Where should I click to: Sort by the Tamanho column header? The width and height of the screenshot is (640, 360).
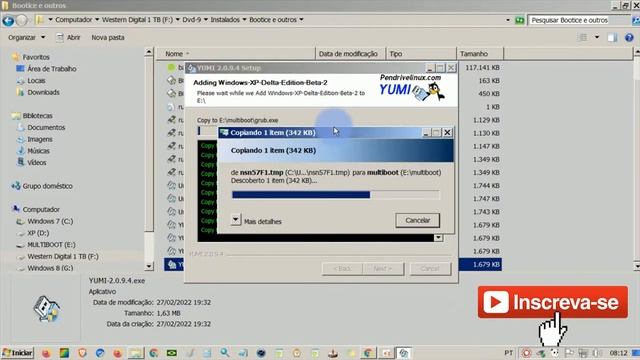click(x=480, y=53)
